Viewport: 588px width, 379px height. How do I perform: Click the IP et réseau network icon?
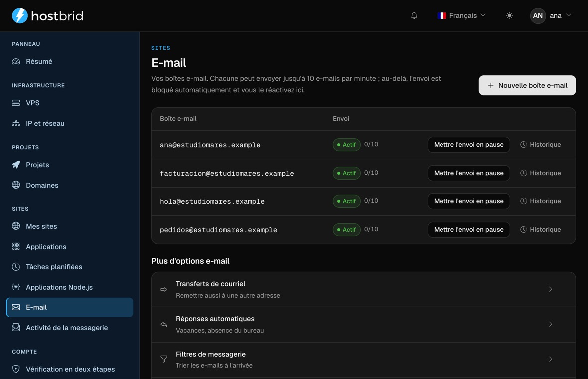pos(16,123)
